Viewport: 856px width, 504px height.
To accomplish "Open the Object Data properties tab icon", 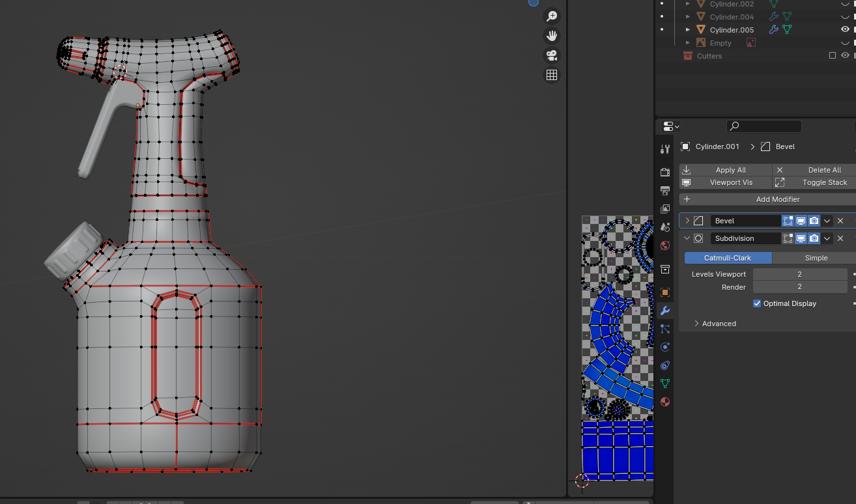I will 665,384.
